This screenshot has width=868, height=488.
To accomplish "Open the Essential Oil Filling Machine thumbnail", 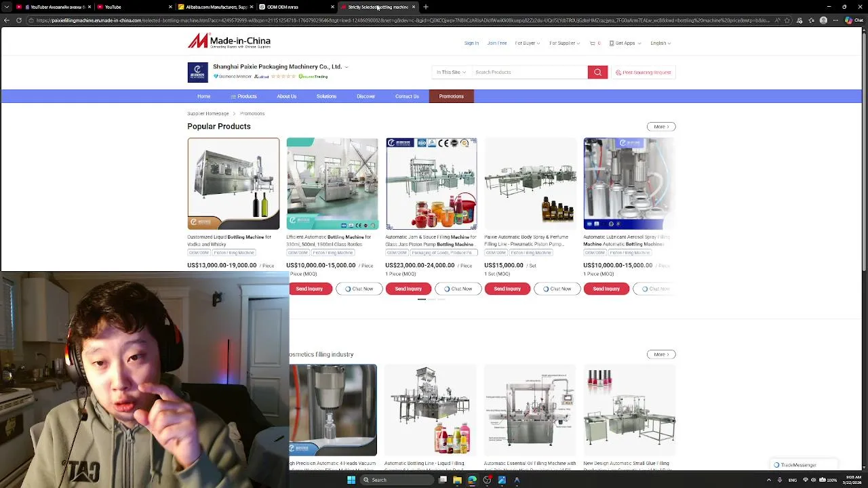I will 530,410.
